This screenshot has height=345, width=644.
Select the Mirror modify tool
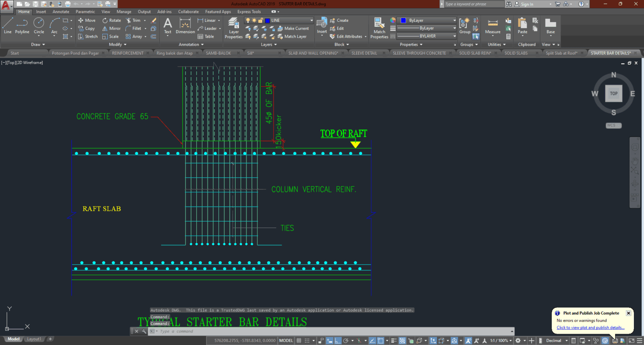(112, 28)
